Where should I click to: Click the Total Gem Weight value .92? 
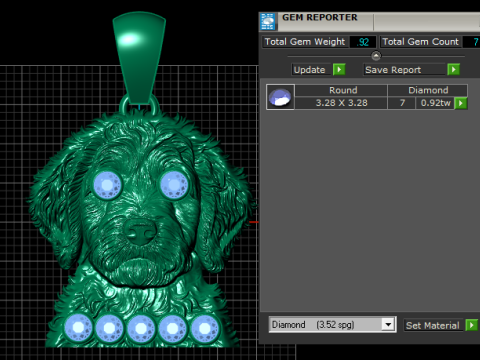click(x=363, y=42)
